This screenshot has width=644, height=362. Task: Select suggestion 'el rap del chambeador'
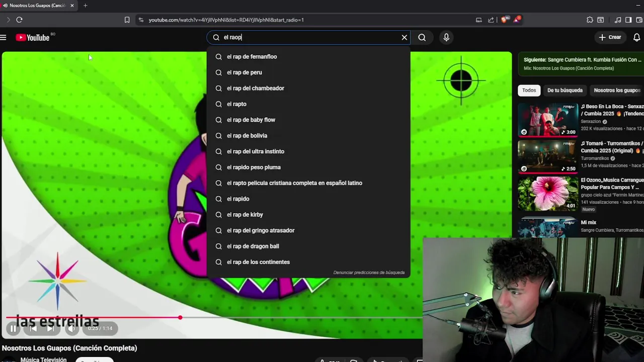(308, 88)
